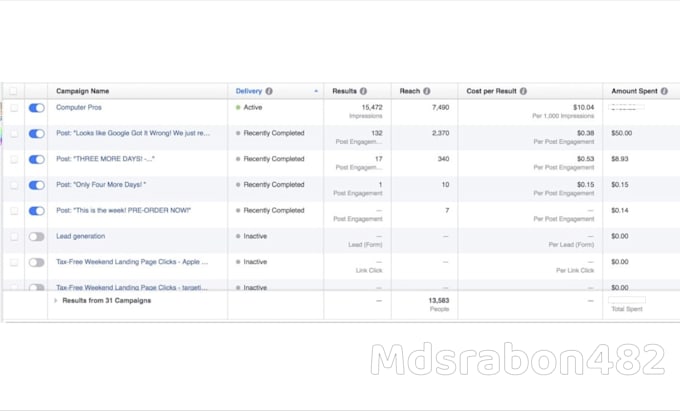Open Tax-Free Weekend Landing Page Clicks - Apple

[x=132, y=262]
